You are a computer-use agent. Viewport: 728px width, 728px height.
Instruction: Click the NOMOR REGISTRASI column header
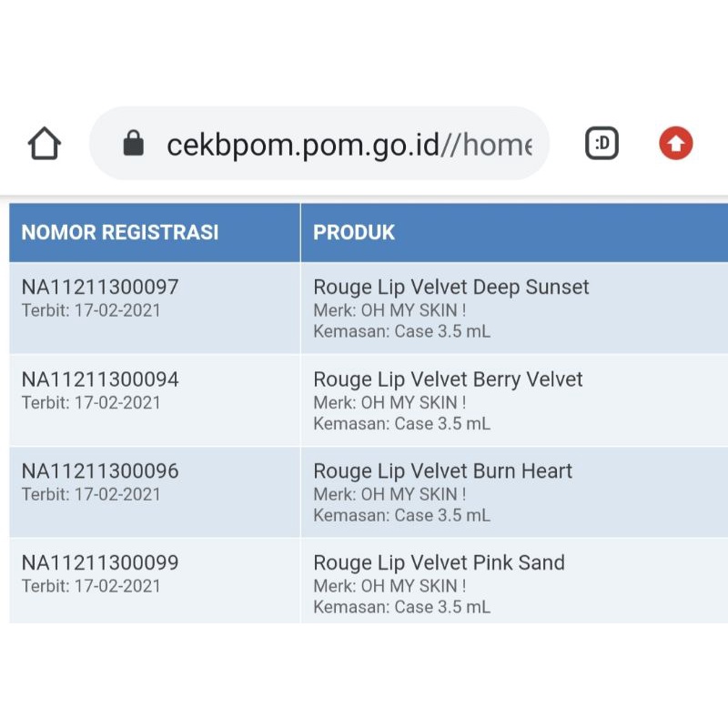tap(120, 232)
